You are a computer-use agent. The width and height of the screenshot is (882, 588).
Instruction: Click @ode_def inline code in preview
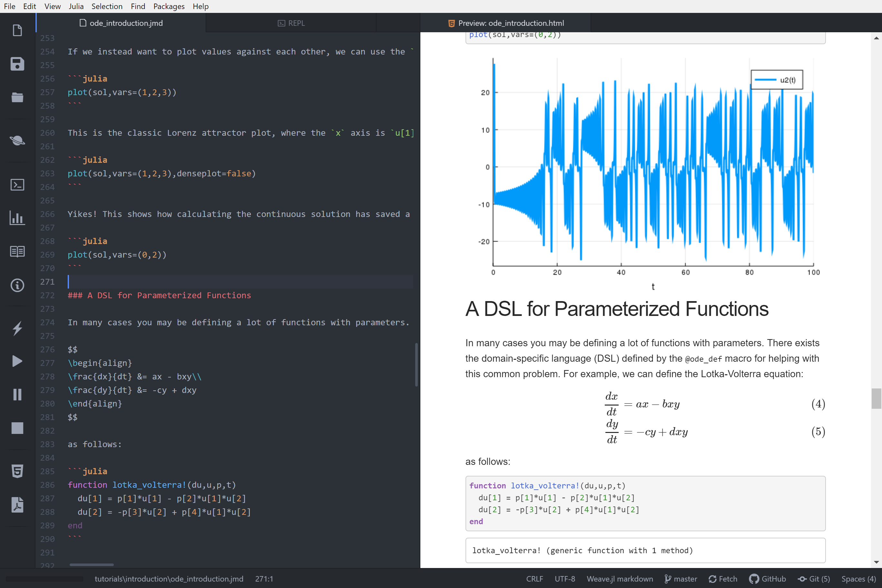703,359
